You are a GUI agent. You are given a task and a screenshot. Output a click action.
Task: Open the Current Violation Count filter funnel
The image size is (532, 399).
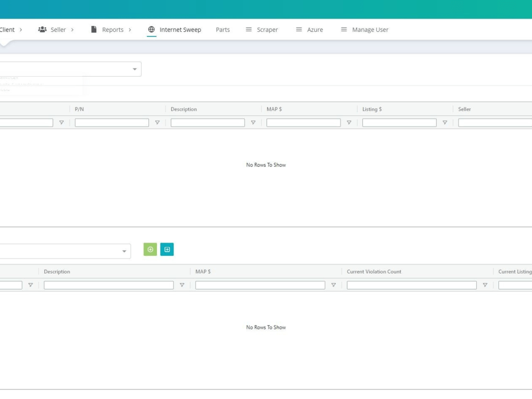[x=485, y=285]
